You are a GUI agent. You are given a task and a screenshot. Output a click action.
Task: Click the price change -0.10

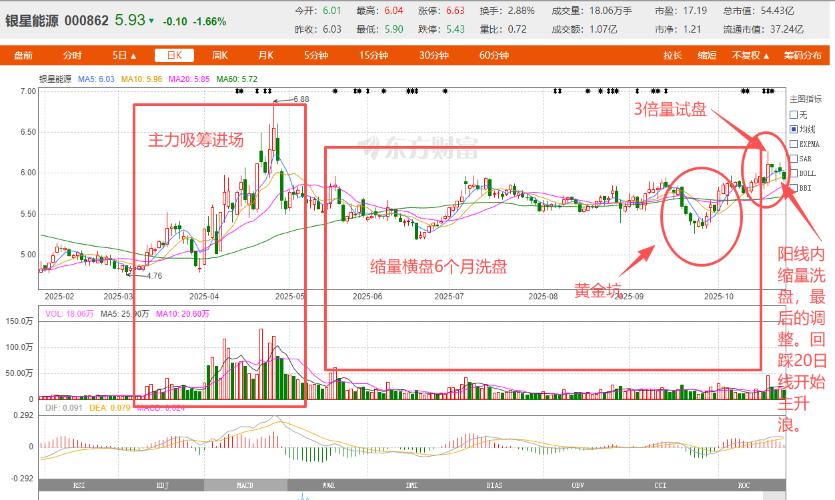175,22
